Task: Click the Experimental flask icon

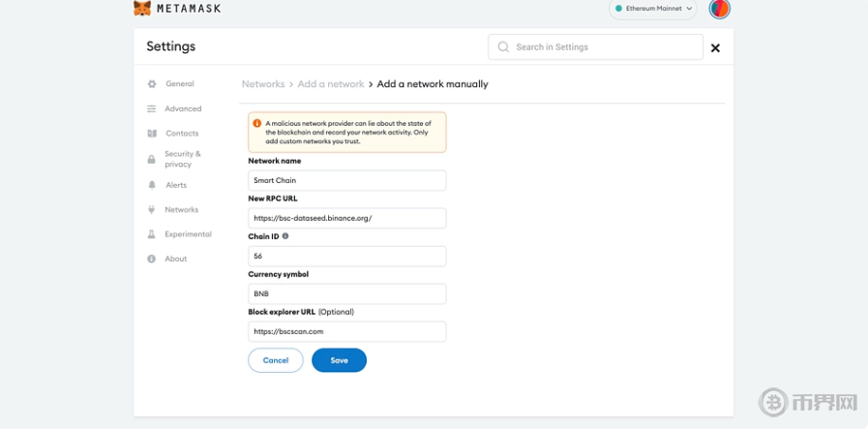Action: [x=152, y=234]
